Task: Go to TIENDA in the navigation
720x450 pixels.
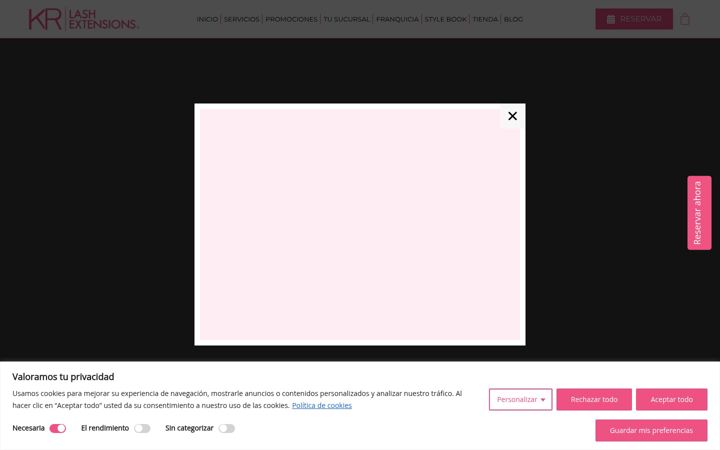Action: pos(485,19)
